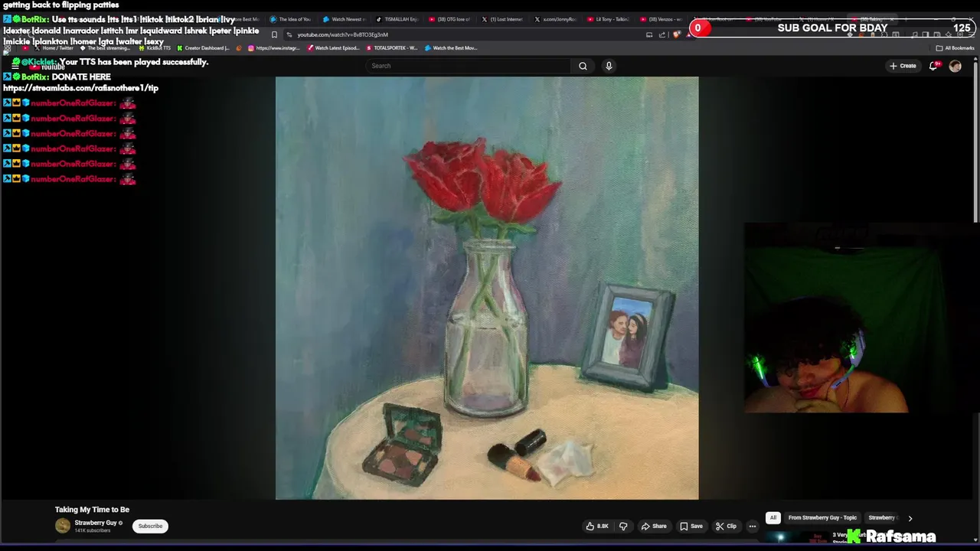The width and height of the screenshot is (980, 551).
Task: Open the YouTube account avatar menu
Action: pyautogui.click(x=955, y=66)
